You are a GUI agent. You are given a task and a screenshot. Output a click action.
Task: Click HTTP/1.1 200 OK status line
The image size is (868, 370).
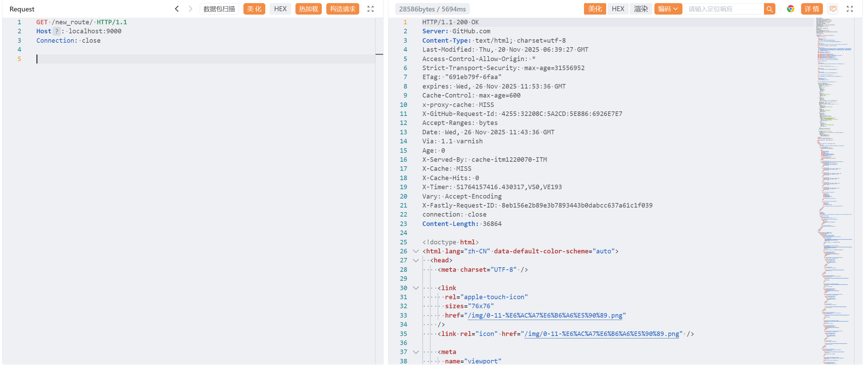[450, 22]
